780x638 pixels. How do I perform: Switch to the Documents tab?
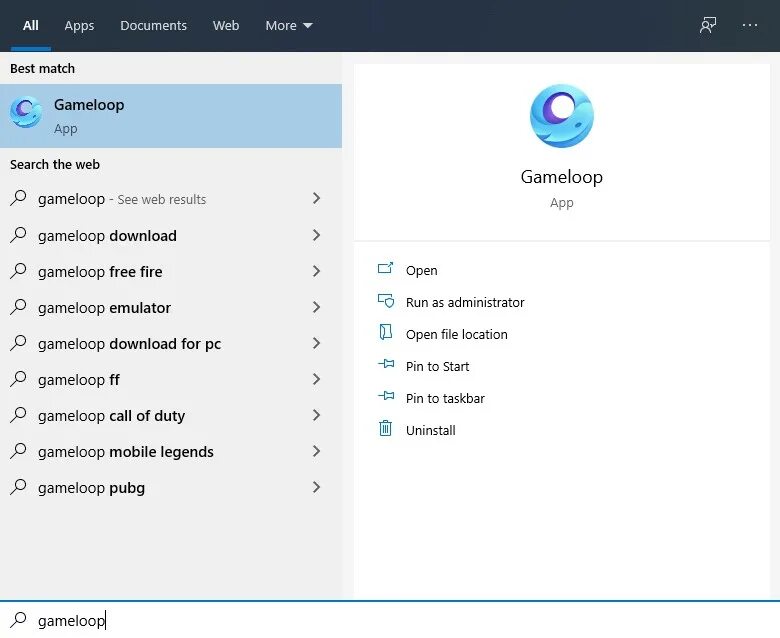pos(153,25)
